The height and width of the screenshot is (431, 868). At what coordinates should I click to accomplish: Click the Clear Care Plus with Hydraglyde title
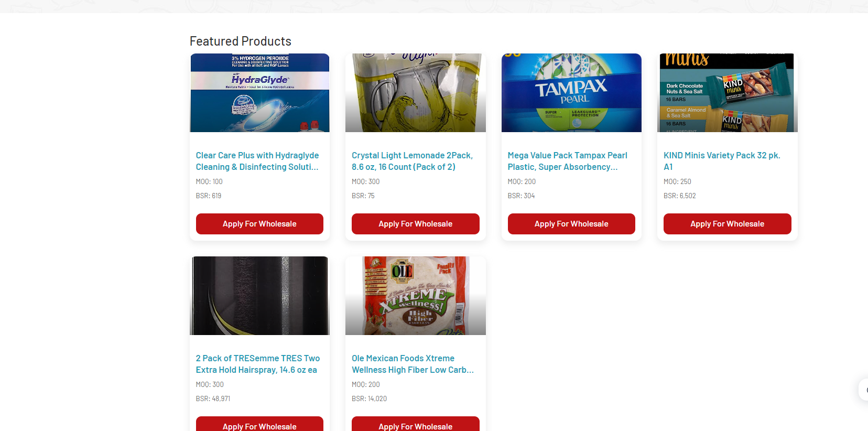257,161
